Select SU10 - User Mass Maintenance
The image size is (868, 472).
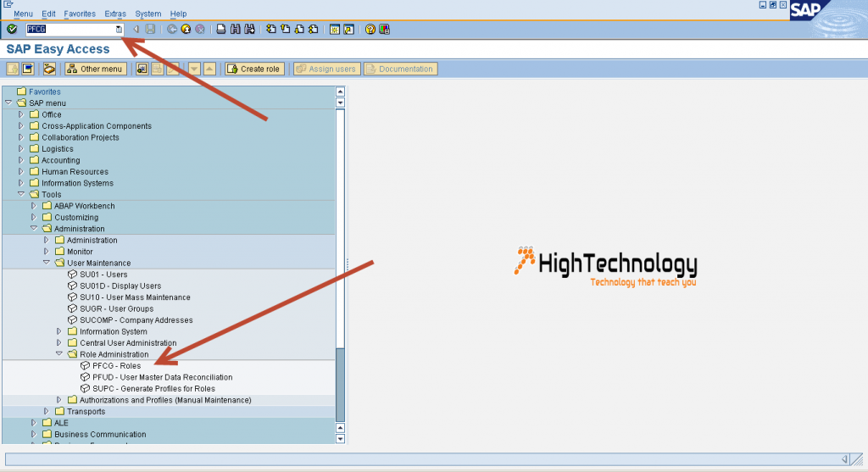coord(135,297)
